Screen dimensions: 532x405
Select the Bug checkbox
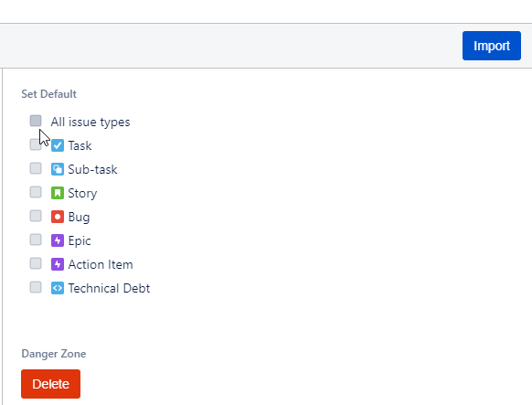(x=36, y=216)
